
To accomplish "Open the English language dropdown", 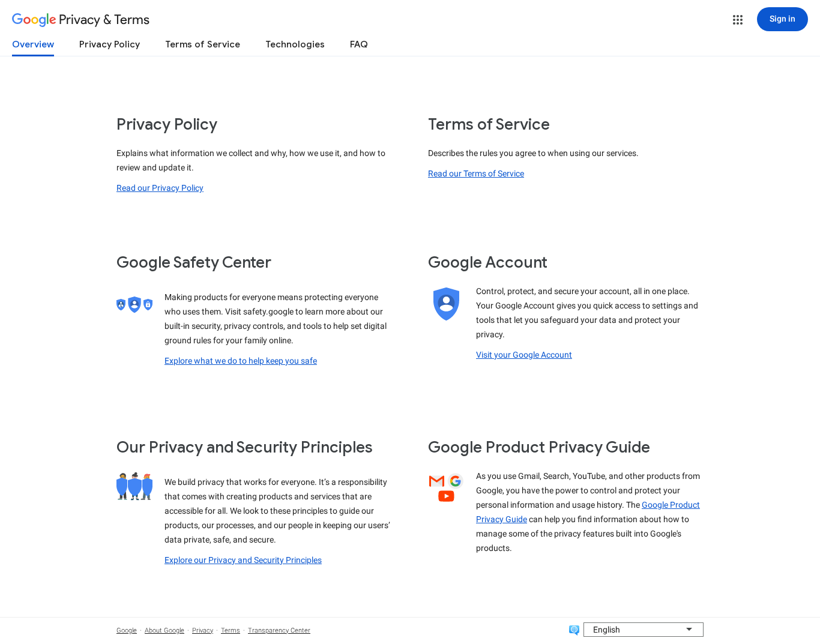I will pyautogui.click(x=643, y=630).
